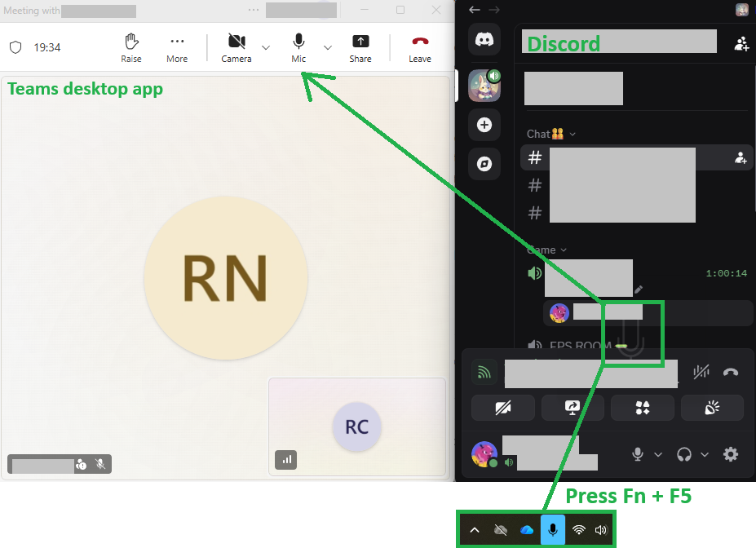The height and width of the screenshot is (548, 756).
Task: Turn on the camera in Teams
Action: (x=237, y=48)
